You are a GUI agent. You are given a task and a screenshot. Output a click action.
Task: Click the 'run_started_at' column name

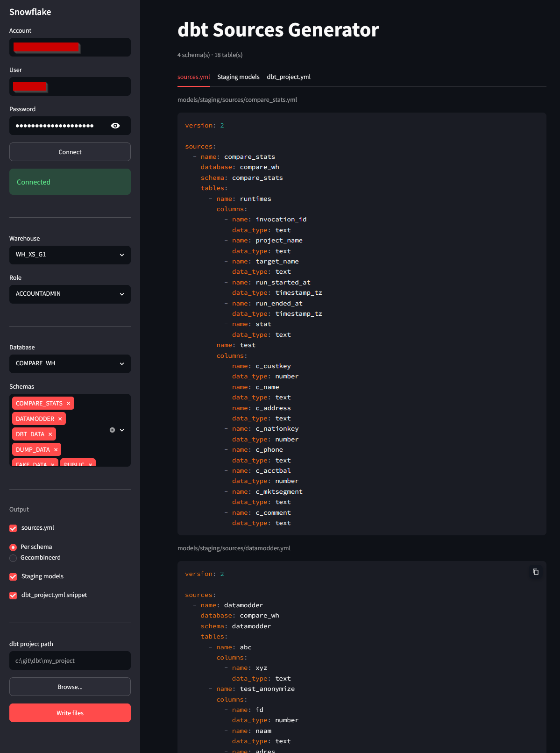click(x=283, y=283)
